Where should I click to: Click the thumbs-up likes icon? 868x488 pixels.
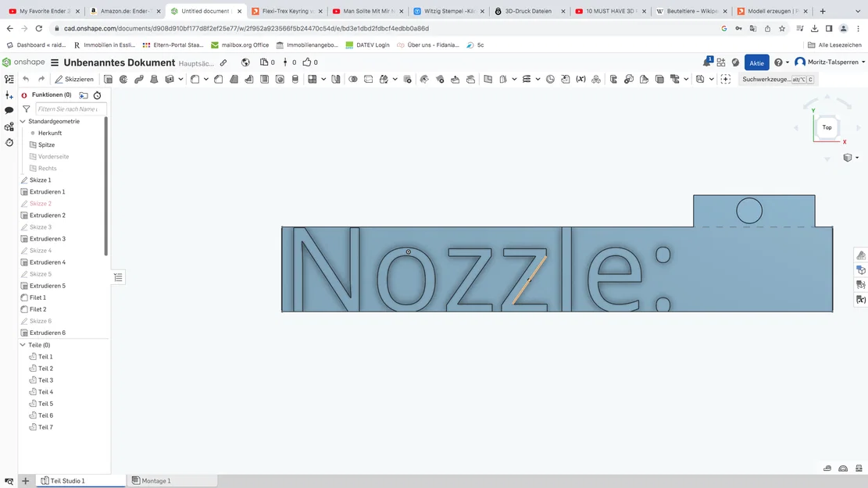point(307,62)
